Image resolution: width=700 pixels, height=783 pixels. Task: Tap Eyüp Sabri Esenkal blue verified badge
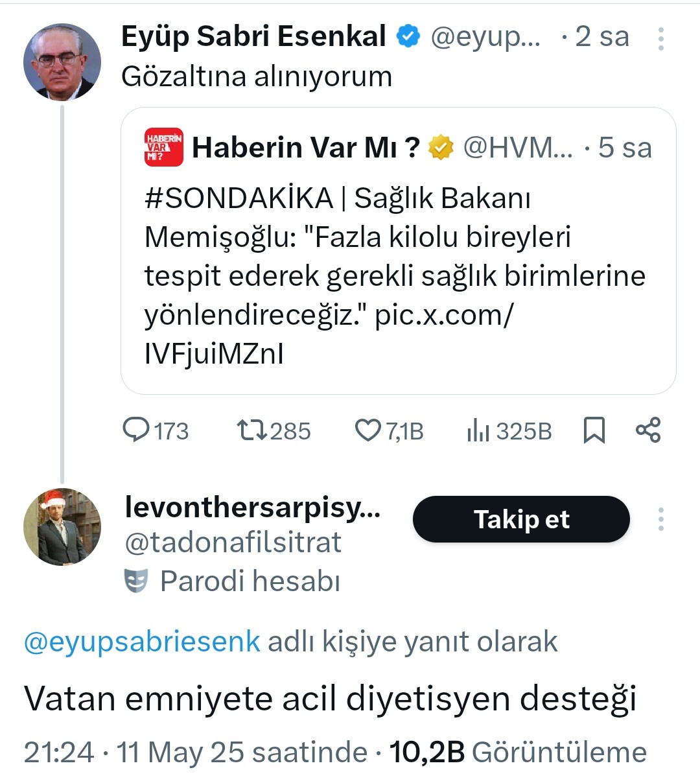(x=408, y=36)
